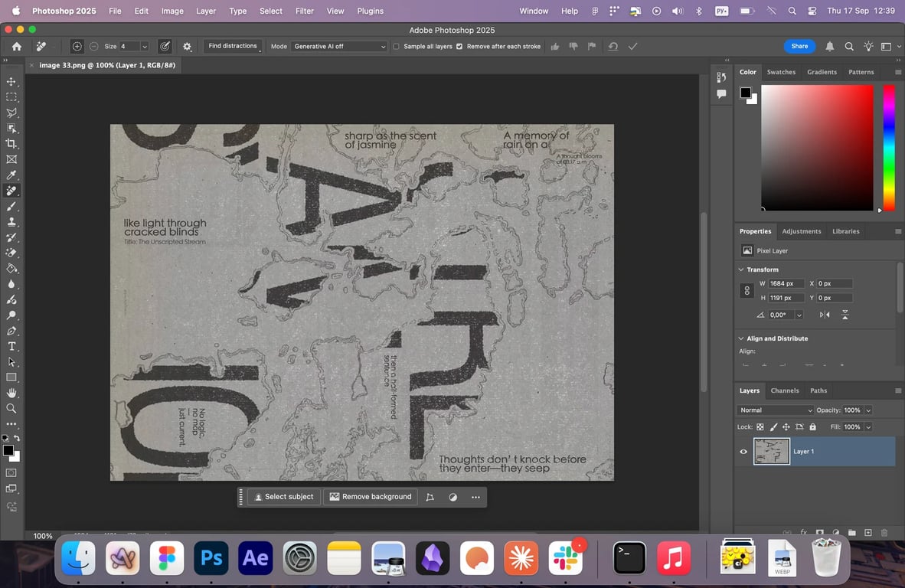The width and height of the screenshot is (905, 588).
Task: Toggle link width and height constraint
Action: (747, 291)
